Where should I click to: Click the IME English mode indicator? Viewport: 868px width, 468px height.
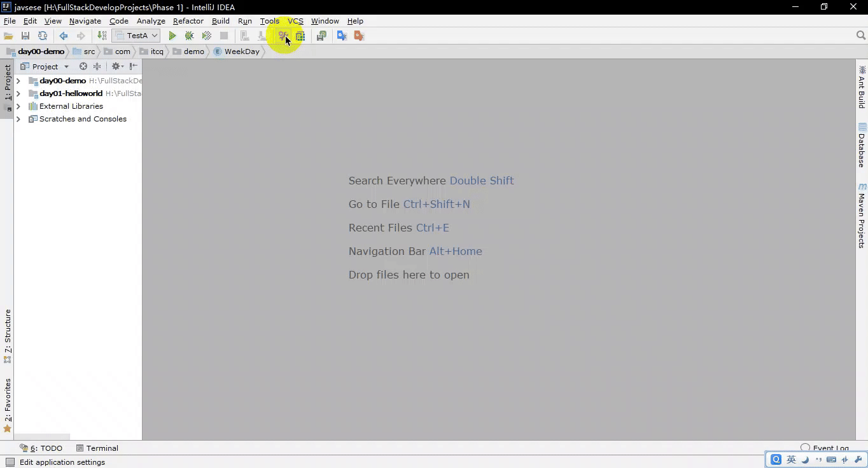pyautogui.click(x=791, y=460)
